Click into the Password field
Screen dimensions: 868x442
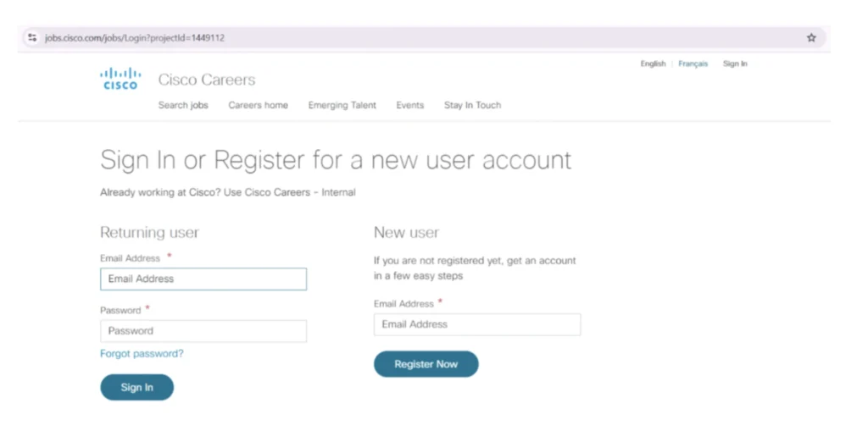point(203,331)
